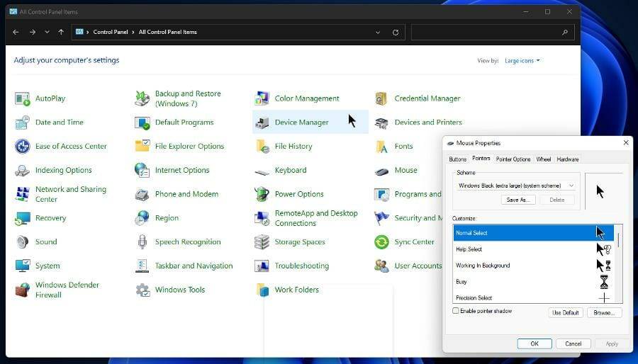The width and height of the screenshot is (638, 364).
Task: Click the refresh button in address bar
Action: pyautogui.click(x=396, y=32)
